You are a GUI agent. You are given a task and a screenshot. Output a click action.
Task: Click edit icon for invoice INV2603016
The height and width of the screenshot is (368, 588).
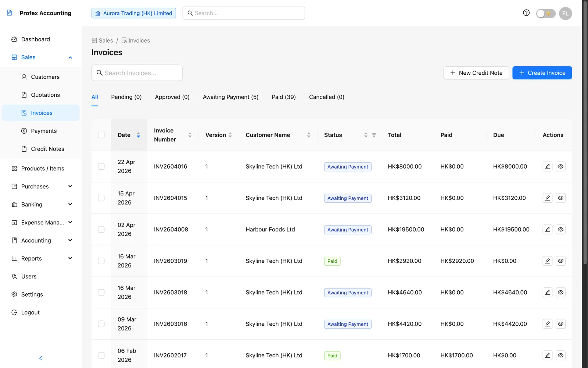[548, 324]
